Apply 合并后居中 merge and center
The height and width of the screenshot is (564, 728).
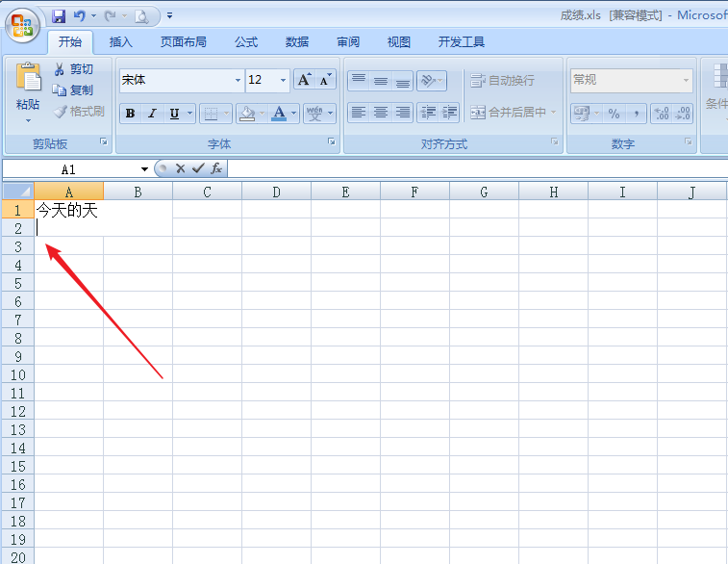[x=508, y=112]
